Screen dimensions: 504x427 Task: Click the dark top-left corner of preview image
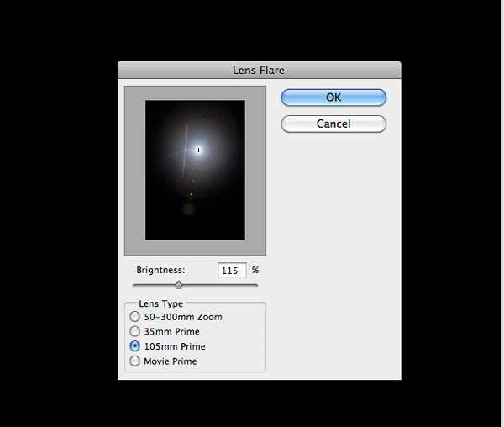pos(151,107)
